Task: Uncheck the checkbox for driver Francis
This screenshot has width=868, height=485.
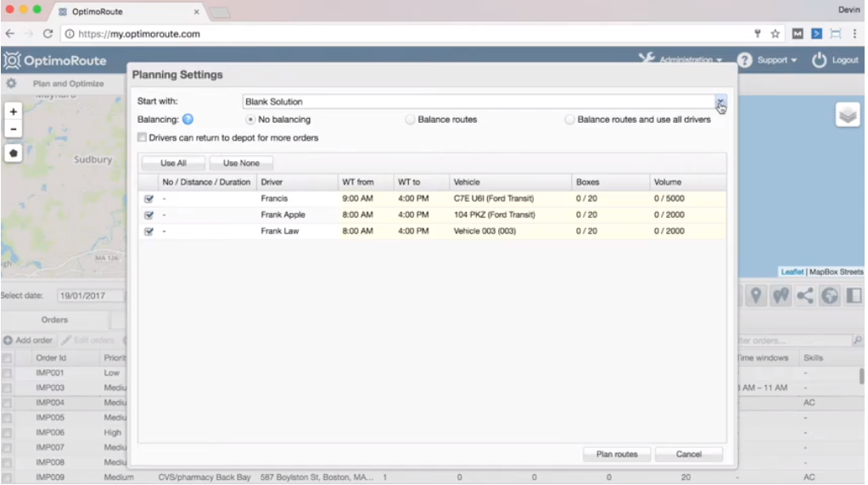Action: pyautogui.click(x=148, y=199)
